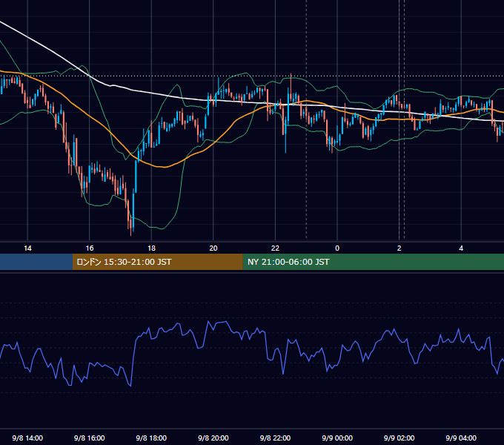The width and height of the screenshot is (504, 445).
Task: Click the London 15:30-21:00 JST session bar
Action: tap(157, 262)
